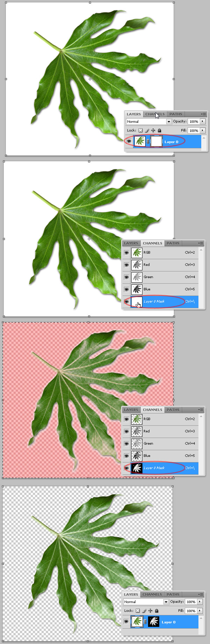
Task: Click scroll-up arrow in lower Channels panel
Action: coord(201,416)
